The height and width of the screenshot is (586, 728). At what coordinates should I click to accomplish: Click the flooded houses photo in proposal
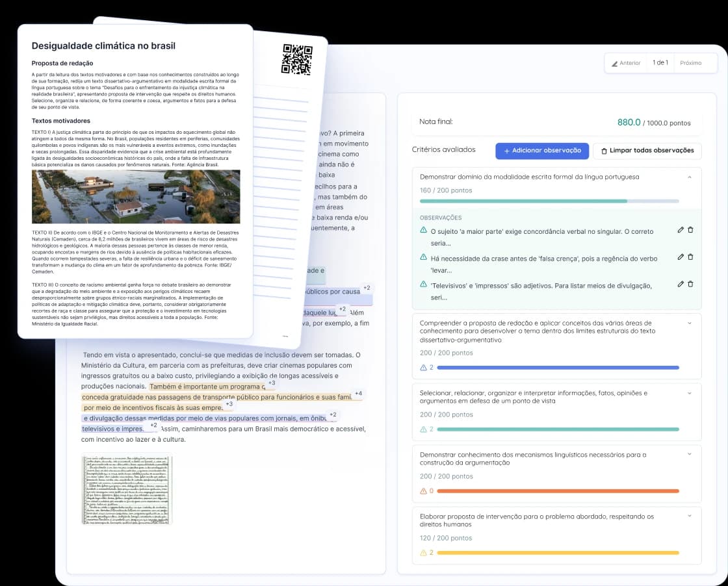coord(136,197)
